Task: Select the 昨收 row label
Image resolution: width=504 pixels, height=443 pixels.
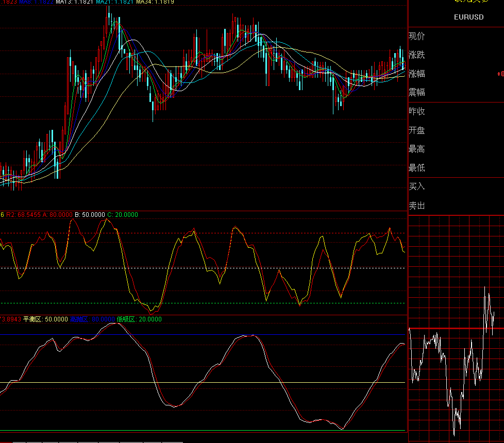Action: (417, 111)
